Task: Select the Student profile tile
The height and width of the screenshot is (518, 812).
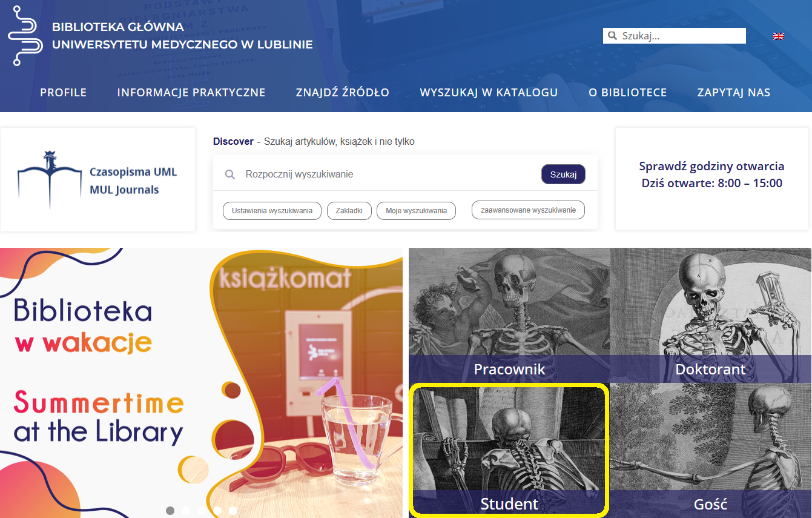Action: click(509, 450)
